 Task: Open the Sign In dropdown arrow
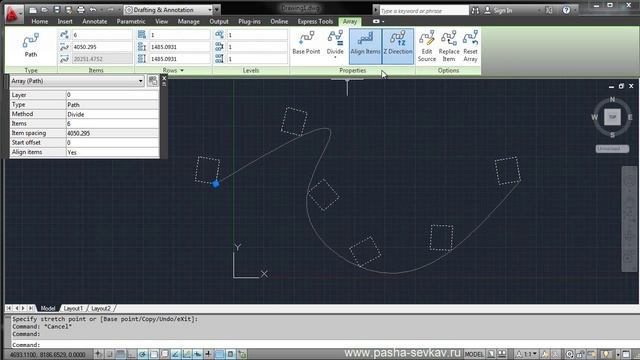539,11
